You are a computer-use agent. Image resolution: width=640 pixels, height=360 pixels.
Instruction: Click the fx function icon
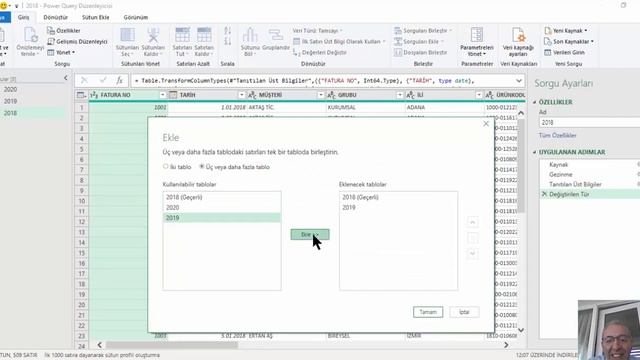[119, 80]
